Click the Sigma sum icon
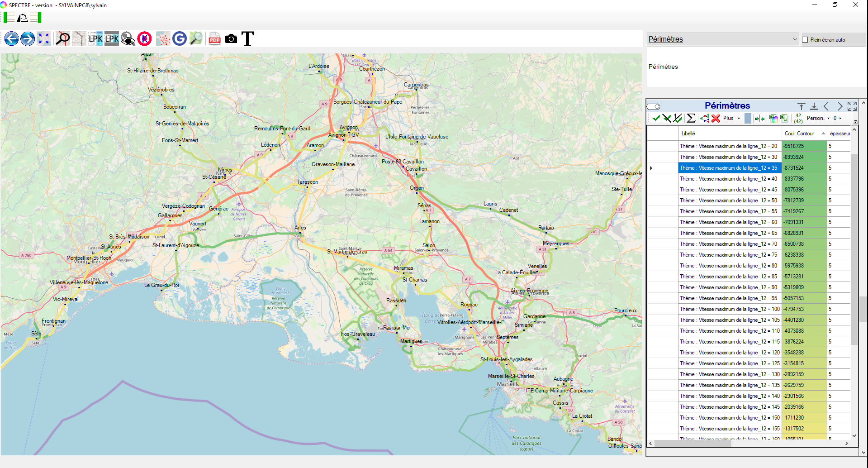The height and width of the screenshot is (468, 868). pyautogui.click(x=691, y=118)
